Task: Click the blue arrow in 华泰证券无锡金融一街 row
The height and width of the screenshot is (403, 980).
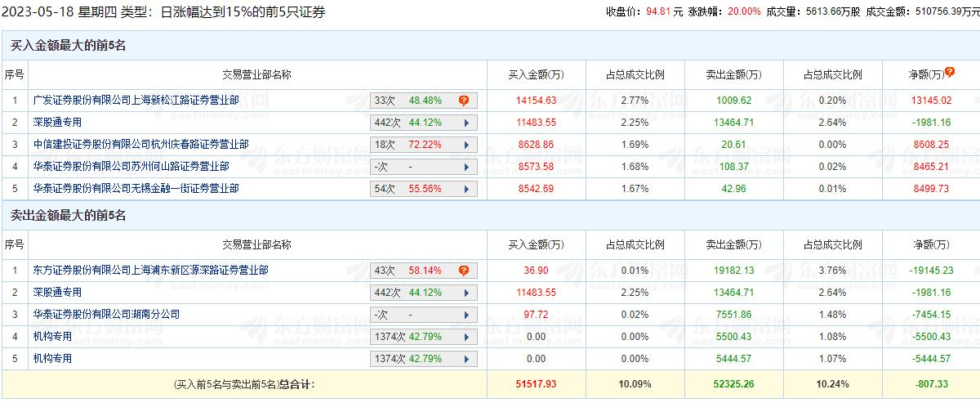Action: click(x=466, y=188)
